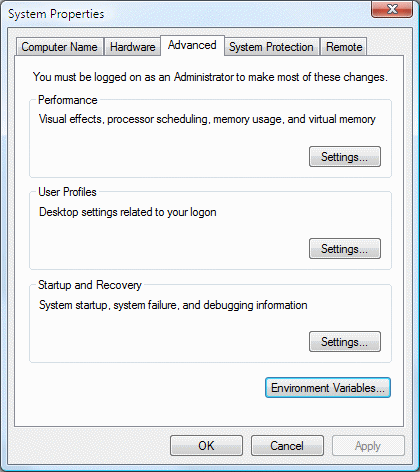Open the Hardware tab

132,47
